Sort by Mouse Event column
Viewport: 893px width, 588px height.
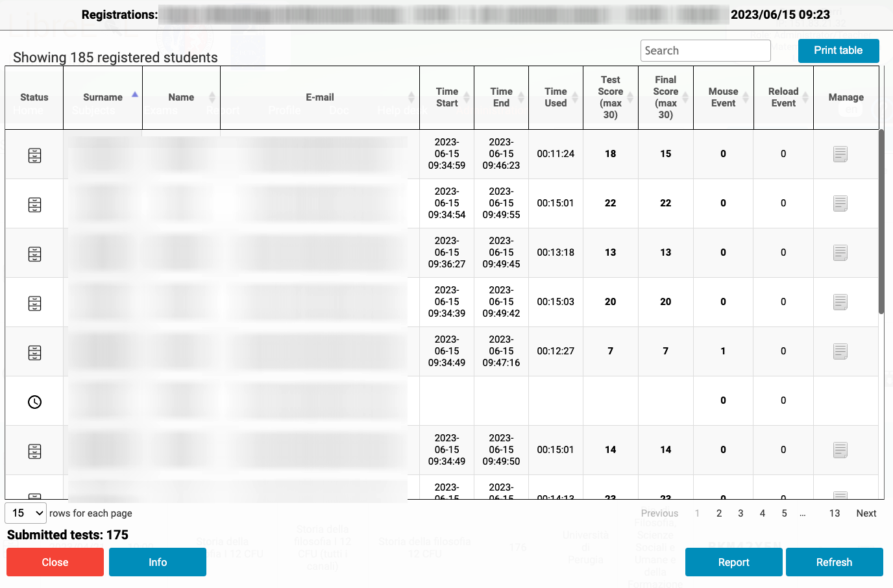[723, 97]
